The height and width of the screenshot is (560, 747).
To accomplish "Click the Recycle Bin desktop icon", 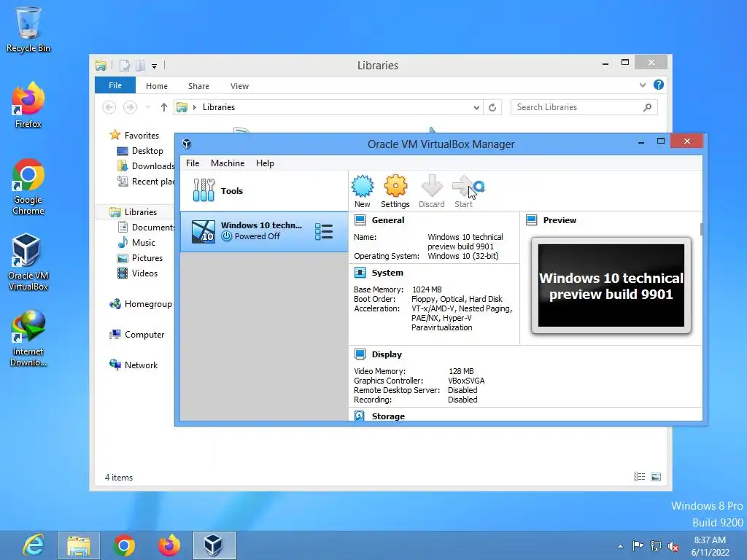I will click(28, 29).
